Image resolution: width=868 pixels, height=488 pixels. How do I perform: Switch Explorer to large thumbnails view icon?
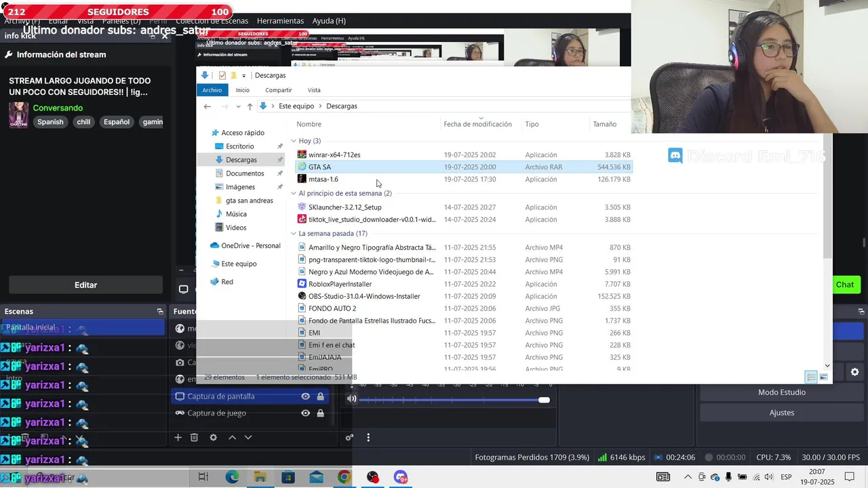point(824,377)
